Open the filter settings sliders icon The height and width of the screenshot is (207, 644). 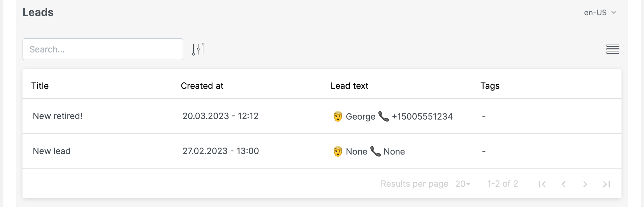point(198,49)
